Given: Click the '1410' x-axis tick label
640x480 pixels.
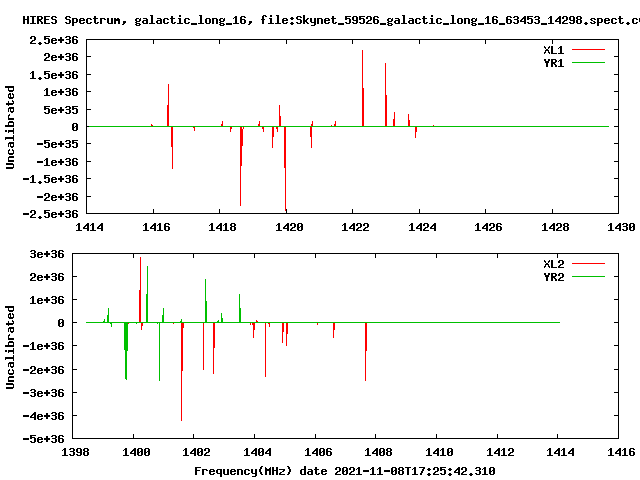Looking at the screenshot, I should pyautogui.click(x=439, y=452).
